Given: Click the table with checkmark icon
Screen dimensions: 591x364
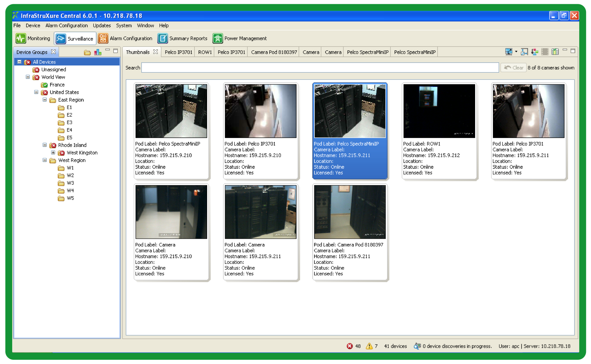Looking at the screenshot, I should click(555, 52).
